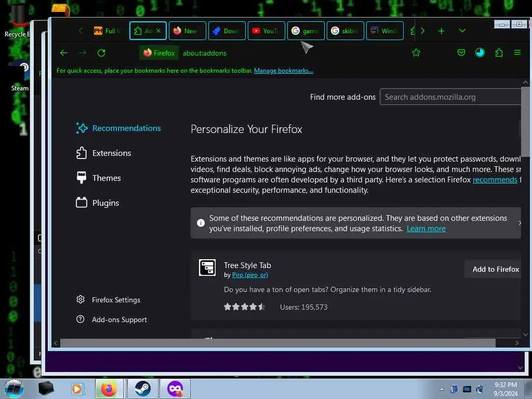Click the taskbar clock showing 9:32 PM
Image resolution: width=532 pixels, height=399 pixels.
pyautogui.click(x=506, y=389)
